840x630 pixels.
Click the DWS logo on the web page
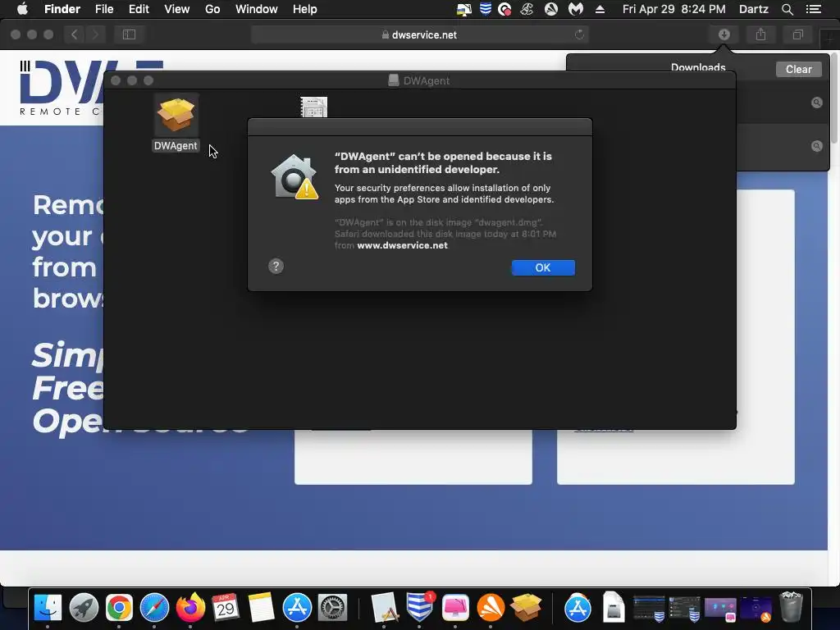(62, 89)
